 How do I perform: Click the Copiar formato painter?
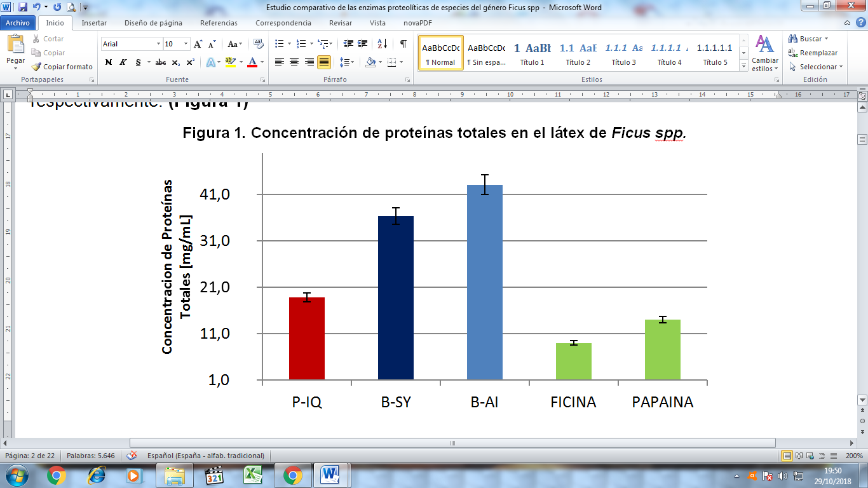tap(62, 67)
